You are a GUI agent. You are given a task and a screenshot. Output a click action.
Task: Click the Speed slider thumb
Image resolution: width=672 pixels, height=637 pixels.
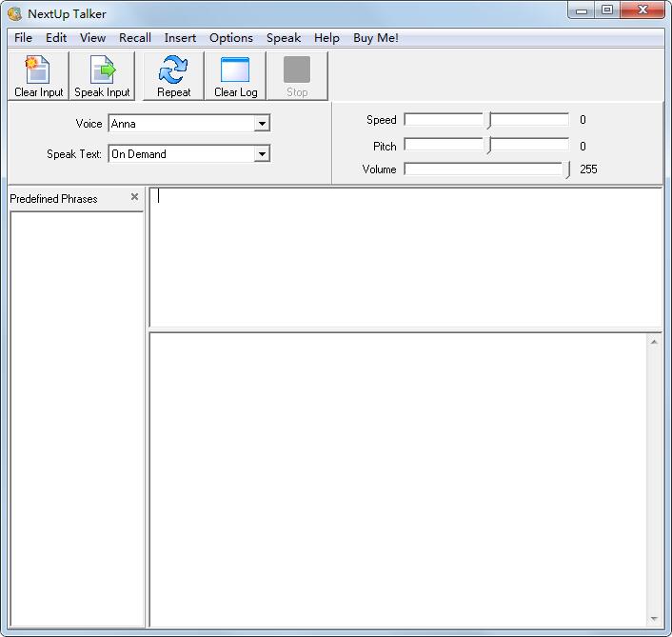coord(488,121)
